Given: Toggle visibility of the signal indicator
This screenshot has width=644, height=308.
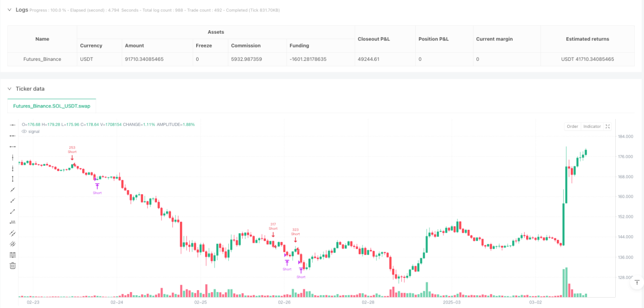Looking at the screenshot, I should 25,131.
